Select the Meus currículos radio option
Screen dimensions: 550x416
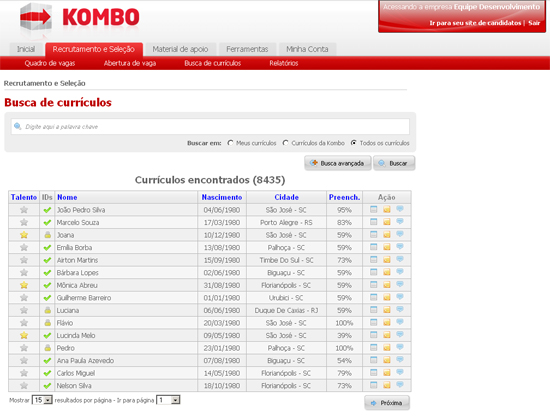click(x=230, y=143)
